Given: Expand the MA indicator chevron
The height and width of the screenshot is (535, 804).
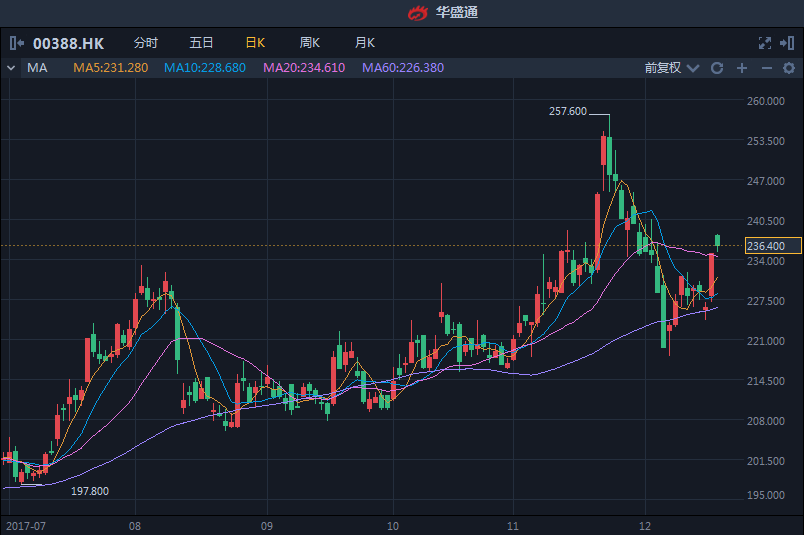Looking at the screenshot, I should [11, 68].
